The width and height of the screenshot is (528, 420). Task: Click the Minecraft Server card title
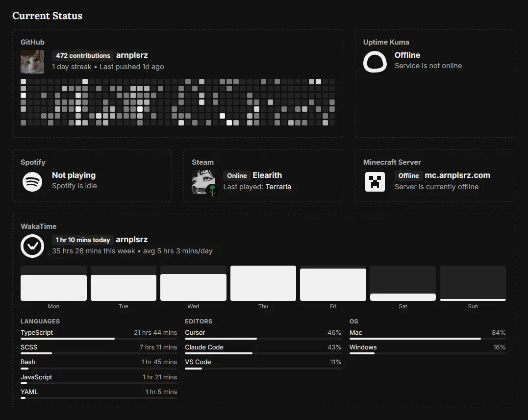392,162
